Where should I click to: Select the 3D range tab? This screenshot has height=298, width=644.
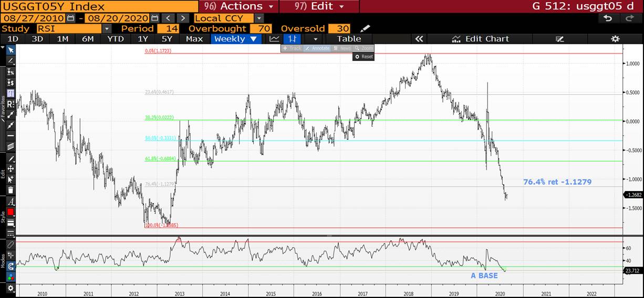pos(37,39)
